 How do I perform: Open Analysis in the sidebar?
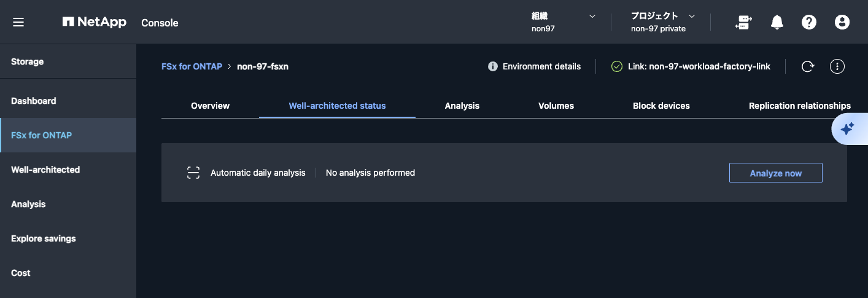[68, 204]
